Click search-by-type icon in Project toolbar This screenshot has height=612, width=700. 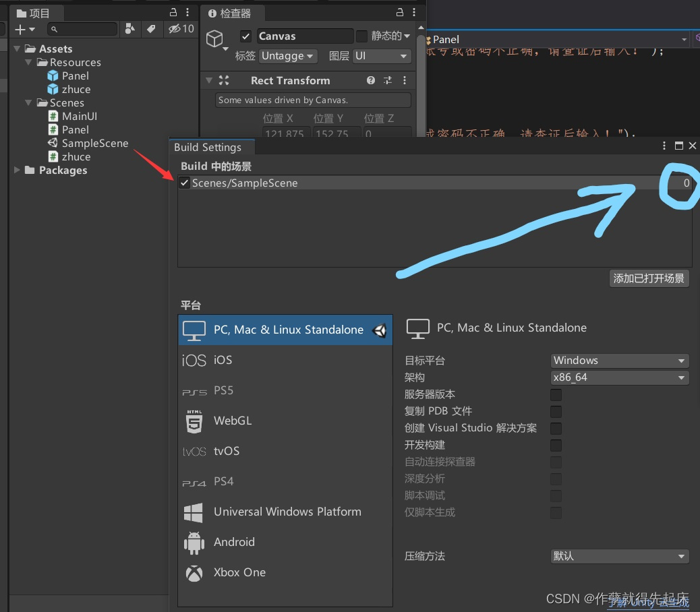tap(130, 29)
